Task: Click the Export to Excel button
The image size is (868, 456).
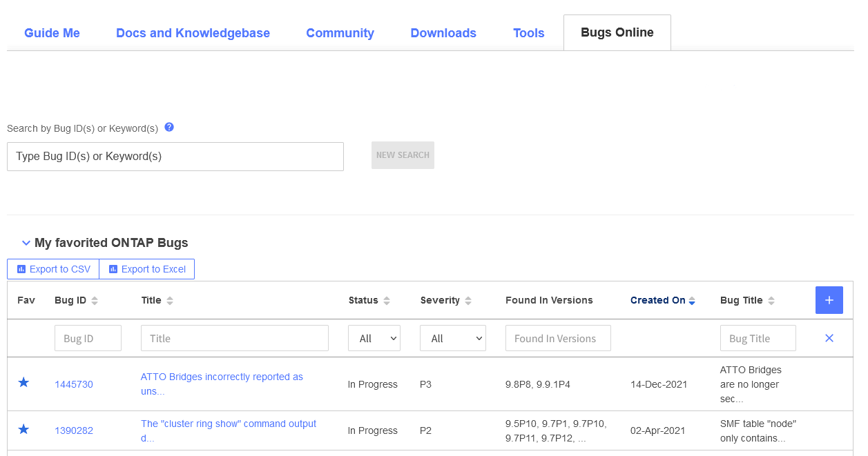Action: point(147,269)
